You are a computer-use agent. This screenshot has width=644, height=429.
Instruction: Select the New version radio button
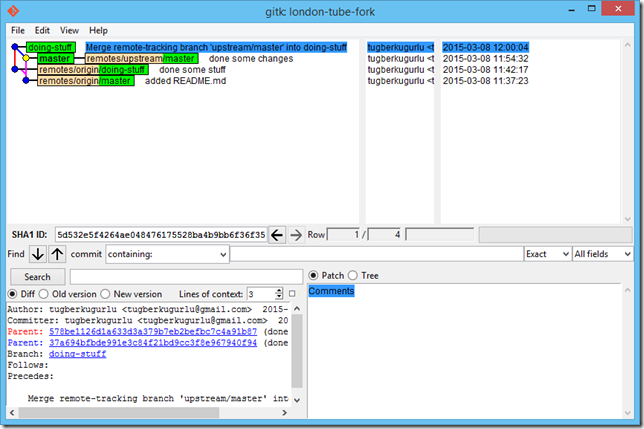click(x=105, y=294)
